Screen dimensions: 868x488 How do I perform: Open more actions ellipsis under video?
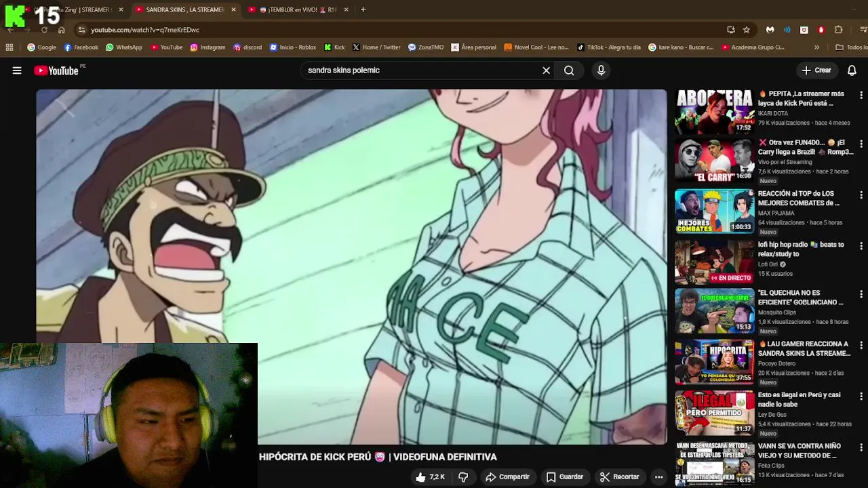tap(658, 477)
